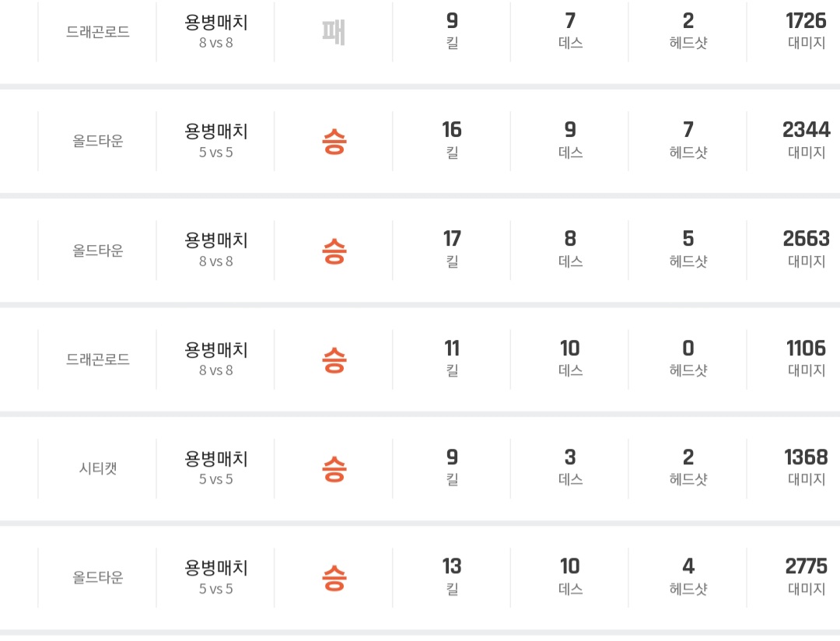
Task: Click the 8 데스 stat
Action: click(570, 239)
